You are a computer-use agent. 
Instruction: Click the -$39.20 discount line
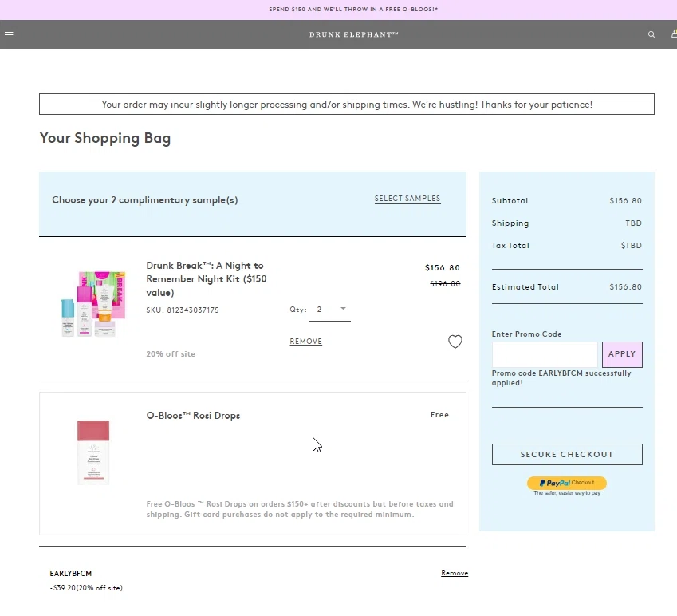[86, 588]
